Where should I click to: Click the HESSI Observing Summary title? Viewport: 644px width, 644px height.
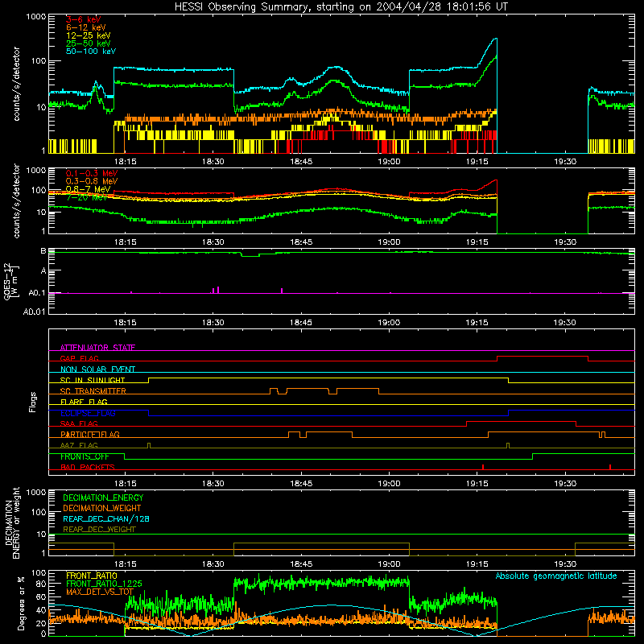click(341, 6)
